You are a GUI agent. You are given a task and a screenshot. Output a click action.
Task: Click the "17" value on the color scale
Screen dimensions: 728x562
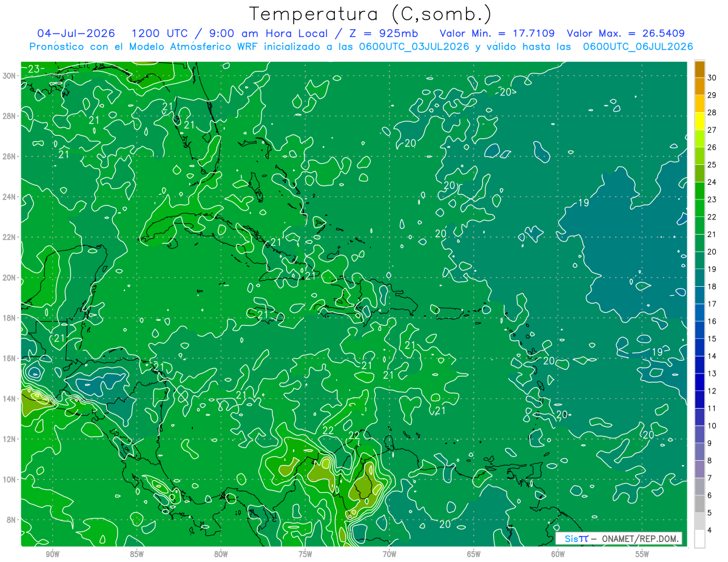click(712, 304)
